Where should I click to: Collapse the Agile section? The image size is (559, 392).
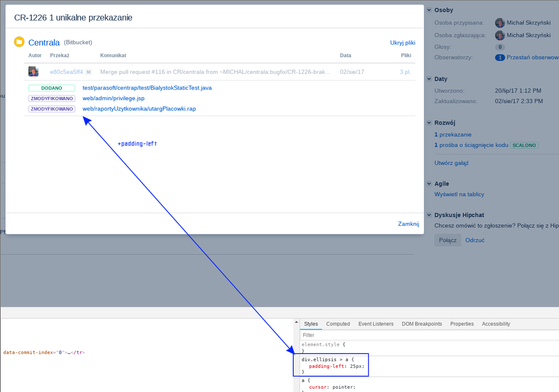429,183
